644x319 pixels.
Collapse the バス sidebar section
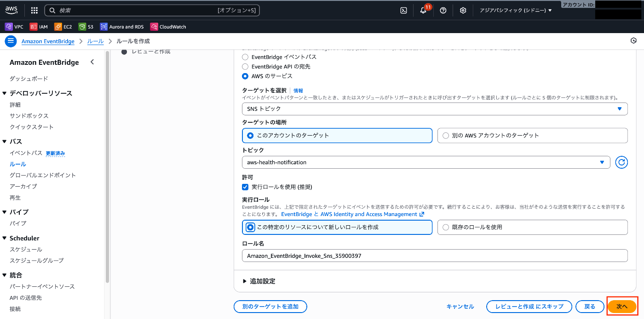point(5,142)
